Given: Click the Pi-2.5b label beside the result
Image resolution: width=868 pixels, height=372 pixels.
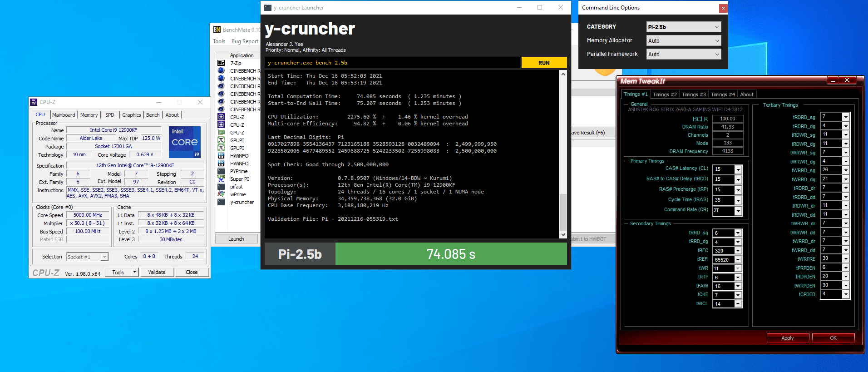Looking at the screenshot, I should (300, 254).
